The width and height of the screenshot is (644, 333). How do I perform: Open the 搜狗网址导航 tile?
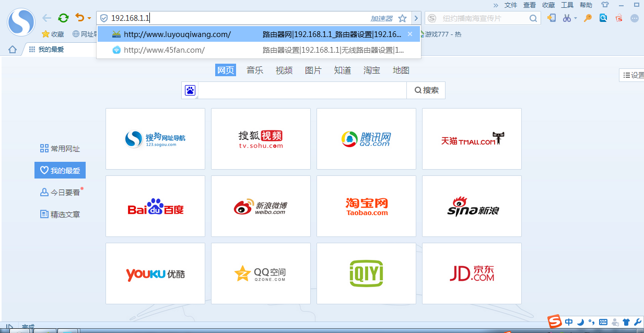click(155, 139)
